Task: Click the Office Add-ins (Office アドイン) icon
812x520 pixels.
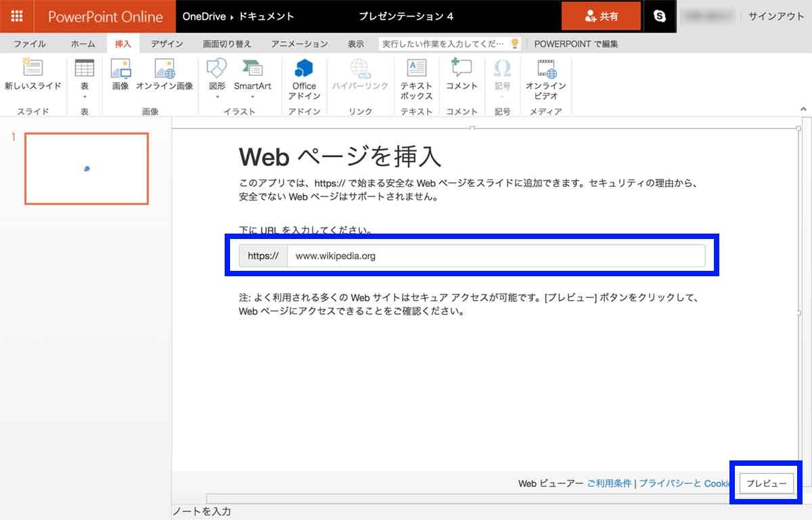Action: click(x=304, y=69)
